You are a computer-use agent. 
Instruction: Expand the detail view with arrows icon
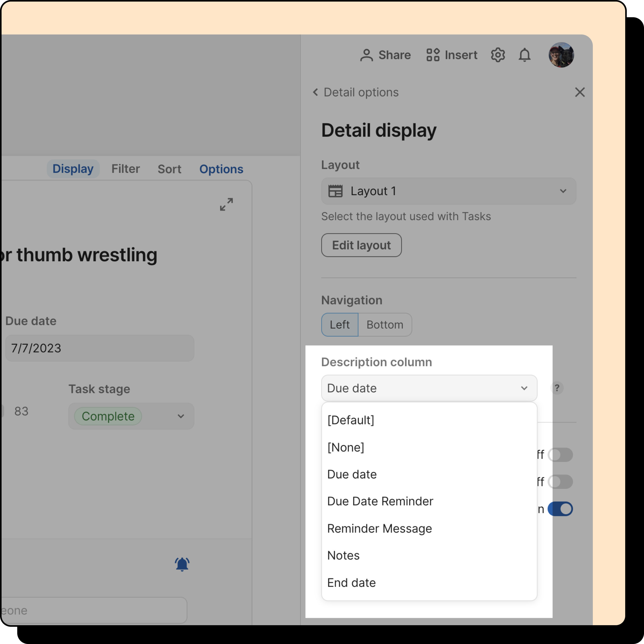[x=226, y=204]
